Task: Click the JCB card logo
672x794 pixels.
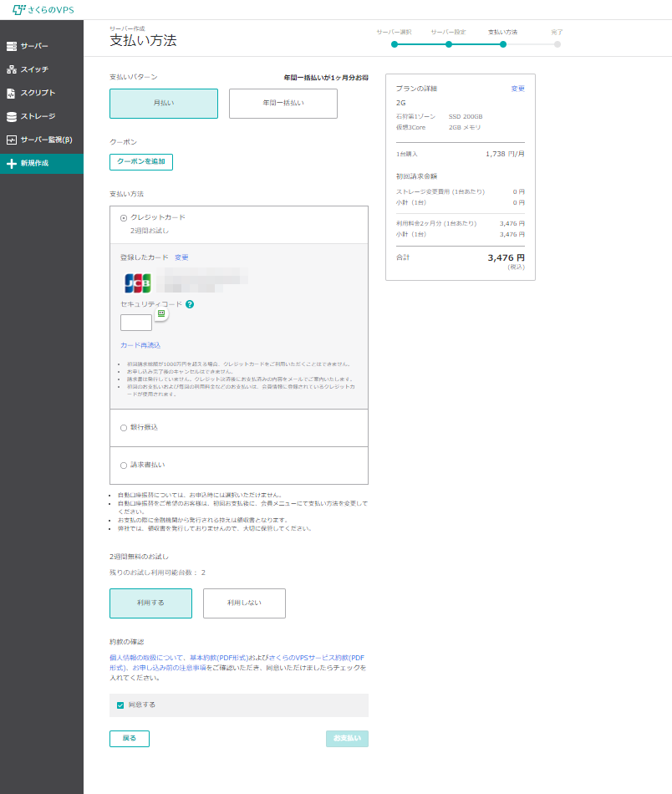Action: (138, 282)
